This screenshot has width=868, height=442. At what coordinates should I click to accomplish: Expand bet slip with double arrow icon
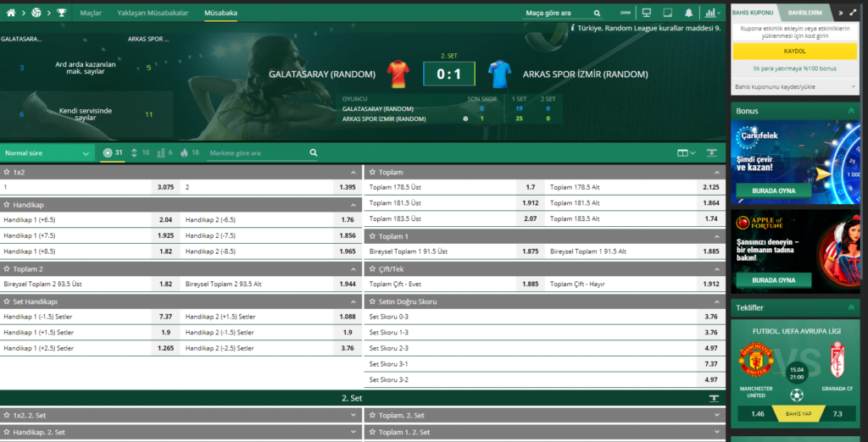[x=841, y=12]
